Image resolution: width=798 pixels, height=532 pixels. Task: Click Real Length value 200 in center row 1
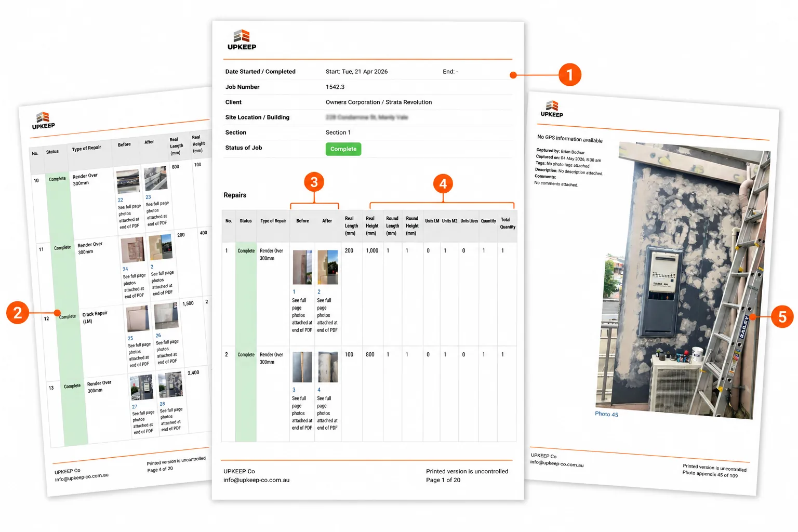(349, 251)
